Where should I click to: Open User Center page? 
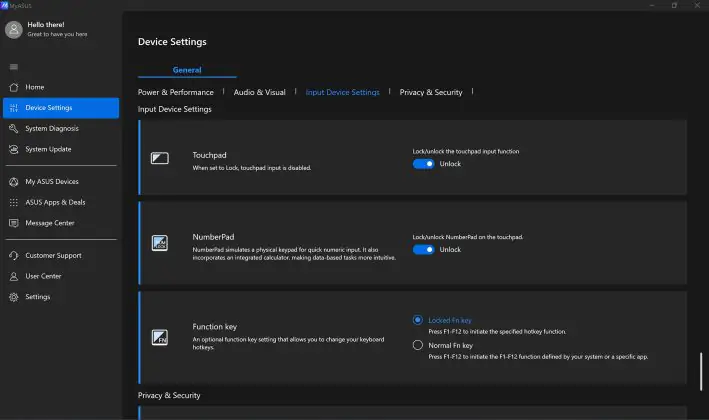(x=61, y=276)
